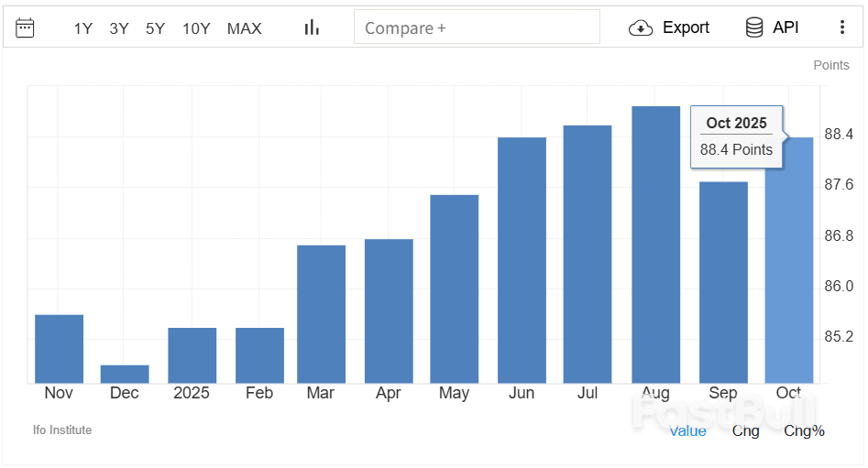The image size is (868, 468).
Task: Switch to the 5Y time range
Action: (x=155, y=28)
